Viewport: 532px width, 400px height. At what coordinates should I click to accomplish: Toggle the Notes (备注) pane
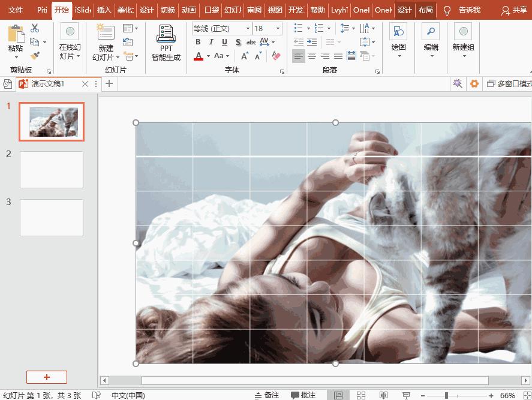[x=267, y=395]
